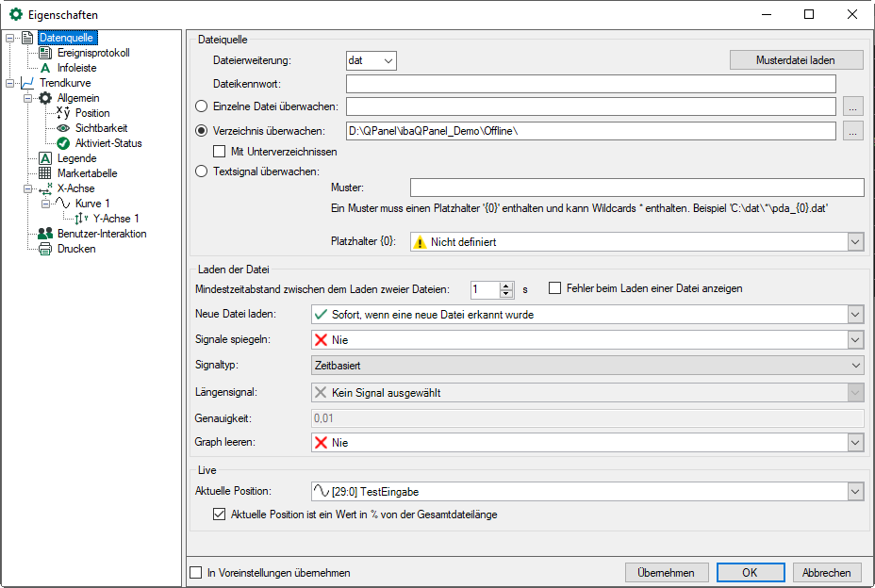Select the Markertabelle grid icon
Viewport: 875px width, 588px height.
click(x=45, y=173)
